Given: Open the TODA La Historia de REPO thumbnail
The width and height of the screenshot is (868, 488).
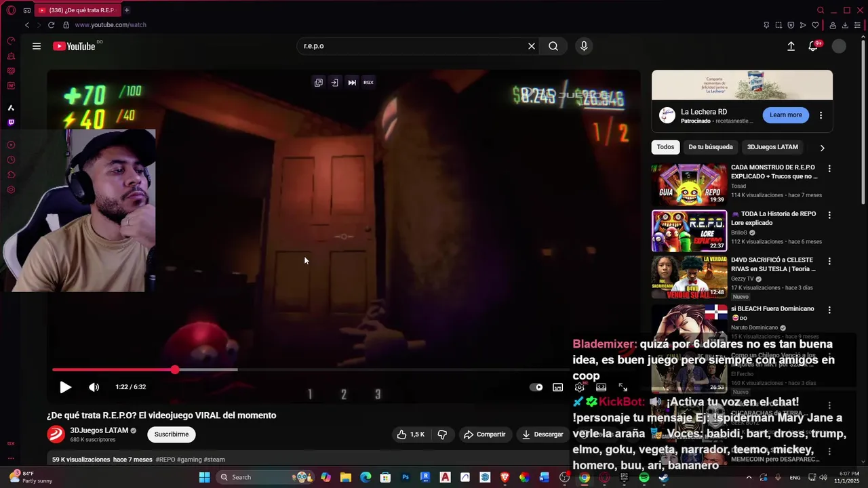Looking at the screenshot, I should coord(689,231).
